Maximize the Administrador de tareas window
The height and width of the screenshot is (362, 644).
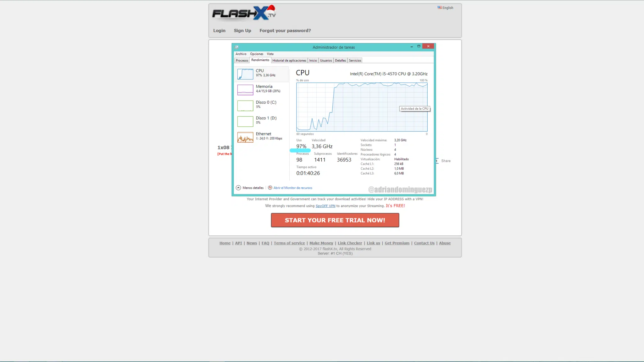[x=419, y=46]
